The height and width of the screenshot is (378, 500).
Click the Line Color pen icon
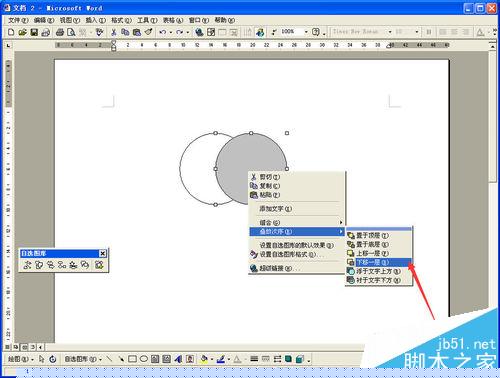pos(221,359)
